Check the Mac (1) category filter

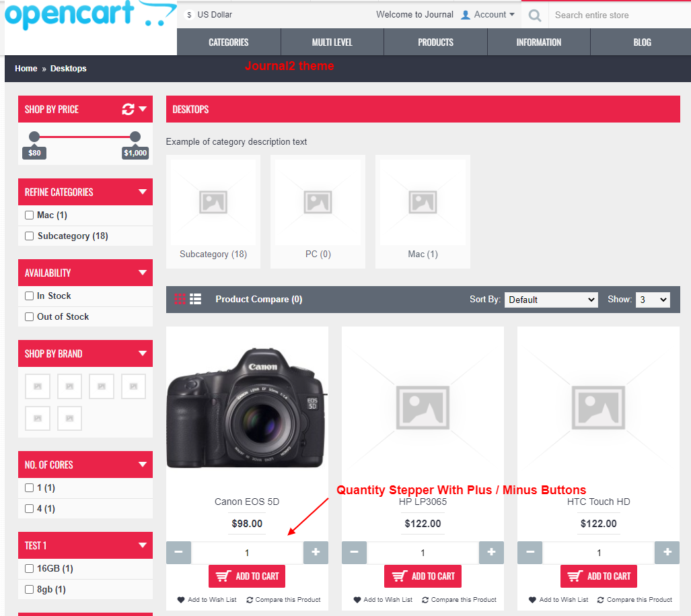[x=29, y=215]
